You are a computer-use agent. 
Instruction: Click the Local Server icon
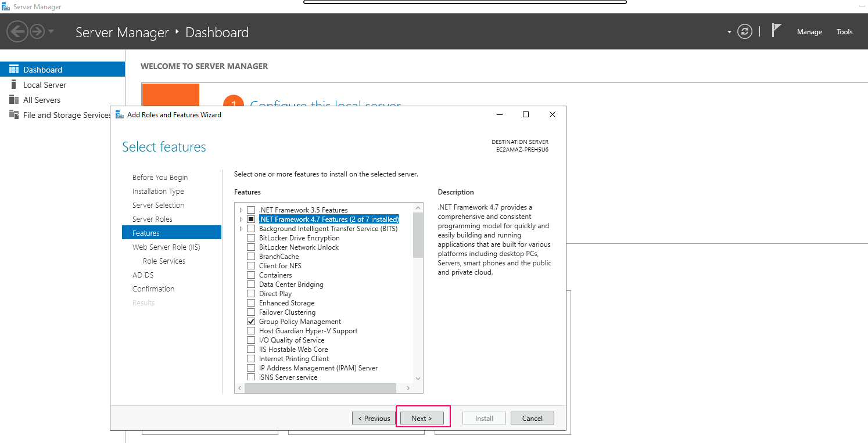14,84
